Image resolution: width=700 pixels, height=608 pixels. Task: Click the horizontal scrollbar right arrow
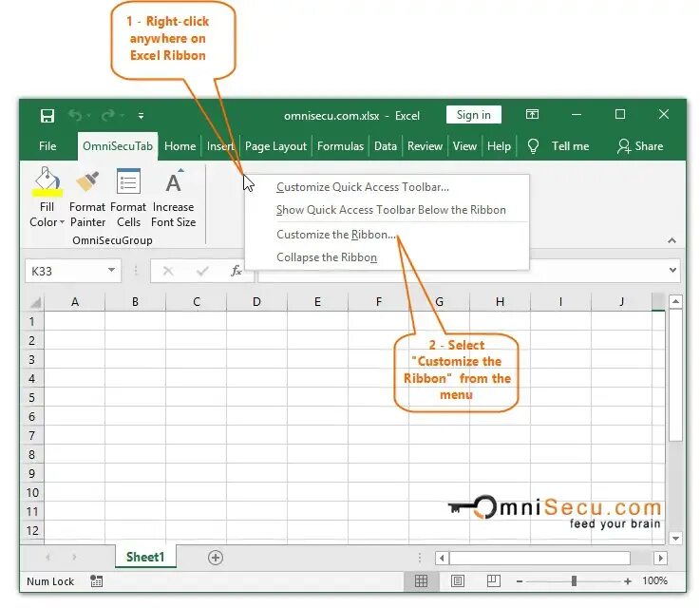pos(661,558)
